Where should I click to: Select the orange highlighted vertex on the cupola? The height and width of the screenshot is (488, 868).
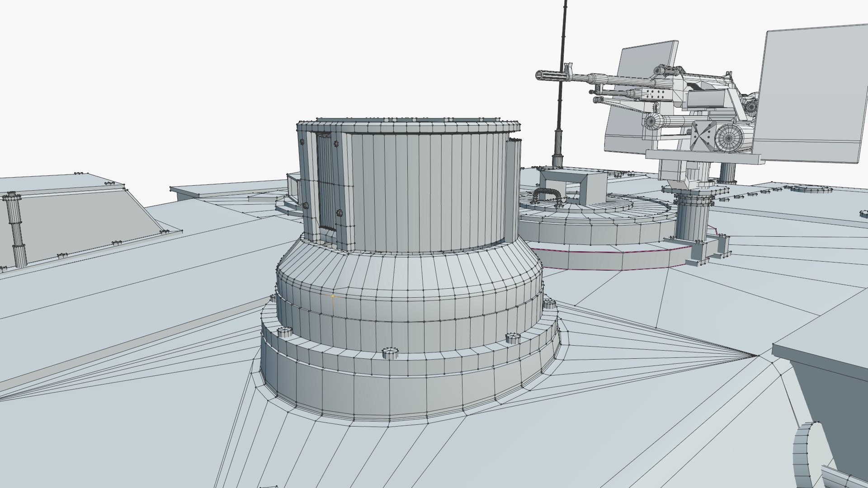click(333, 296)
